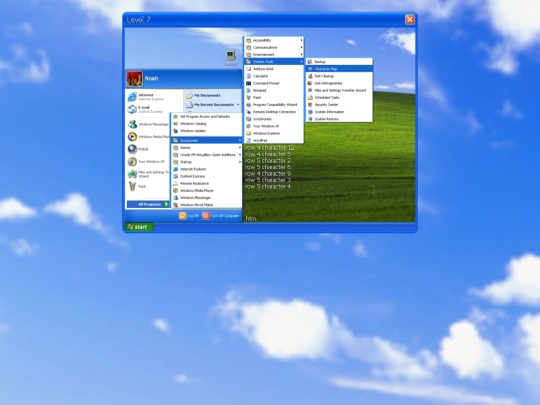Expand the Accessories submenu in All Programs

pos(207,141)
